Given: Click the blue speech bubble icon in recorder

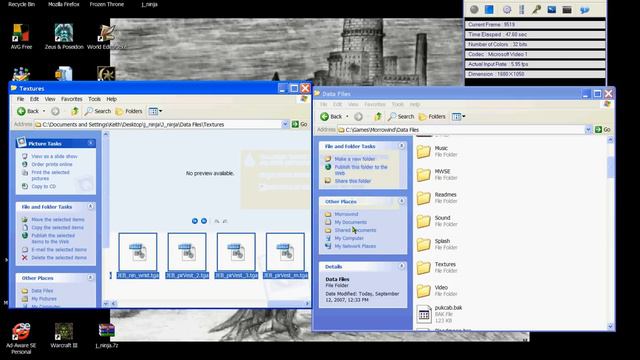Looking at the screenshot, I should tap(584, 10).
